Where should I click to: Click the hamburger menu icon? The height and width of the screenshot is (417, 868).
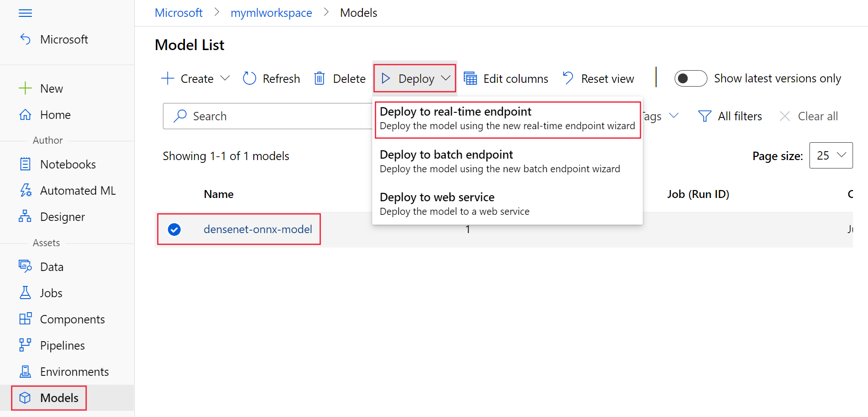coord(25,13)
